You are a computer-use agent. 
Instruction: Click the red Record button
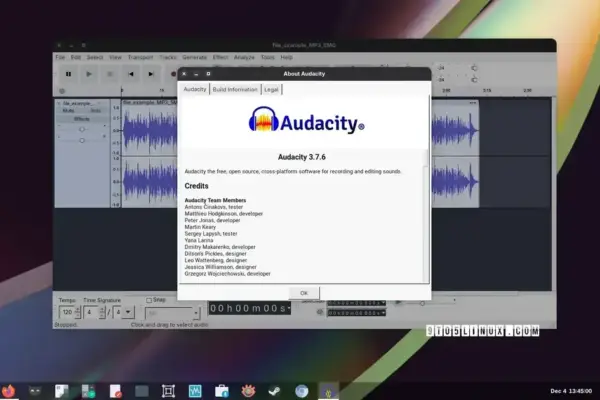(x=173, y=74)
